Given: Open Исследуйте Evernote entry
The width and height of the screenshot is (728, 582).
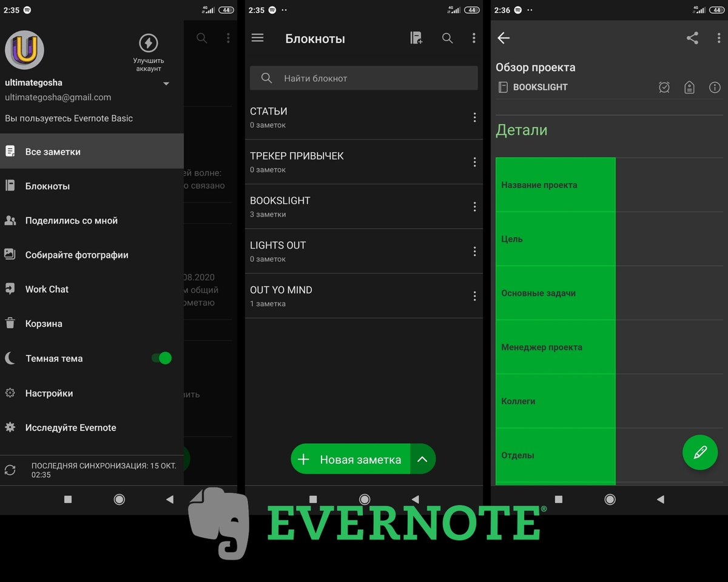Looking at the screenshot, I should (x=92, y=427).
